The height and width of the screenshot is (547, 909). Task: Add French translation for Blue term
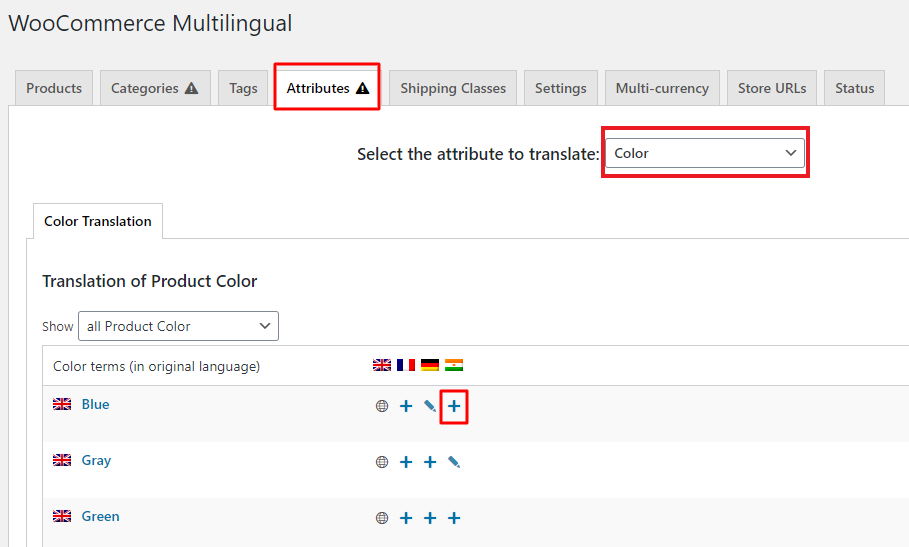pyautogui.click(x=406, y=406)
